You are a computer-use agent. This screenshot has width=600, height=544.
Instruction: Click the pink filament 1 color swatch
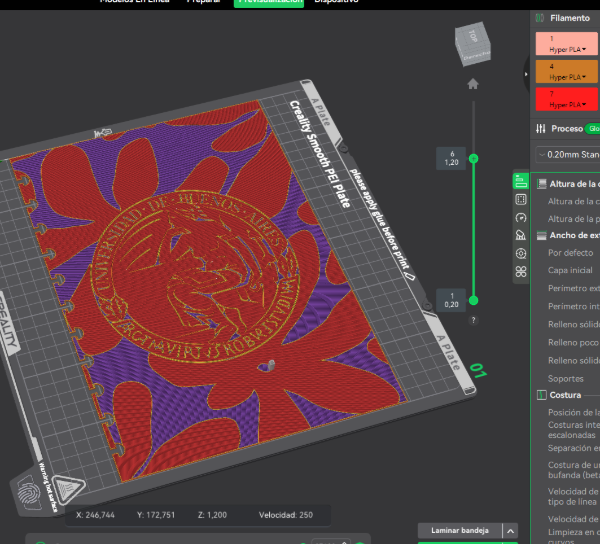click(566, 44)
